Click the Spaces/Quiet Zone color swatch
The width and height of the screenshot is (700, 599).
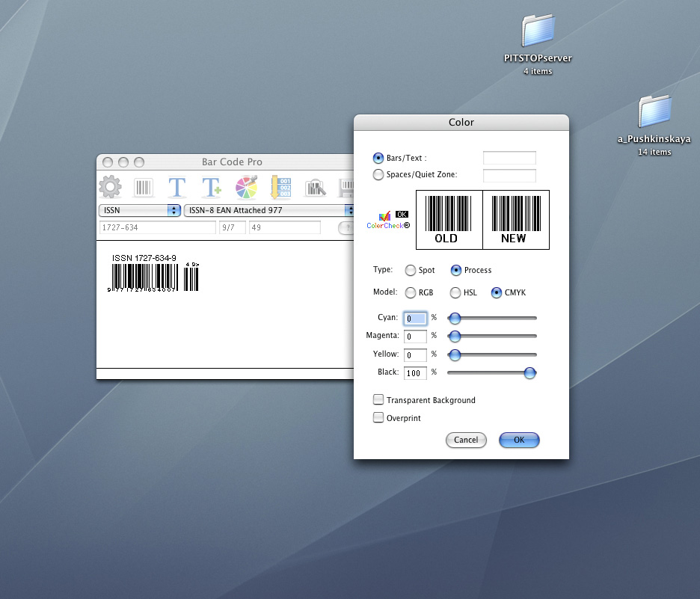point(509,176)
